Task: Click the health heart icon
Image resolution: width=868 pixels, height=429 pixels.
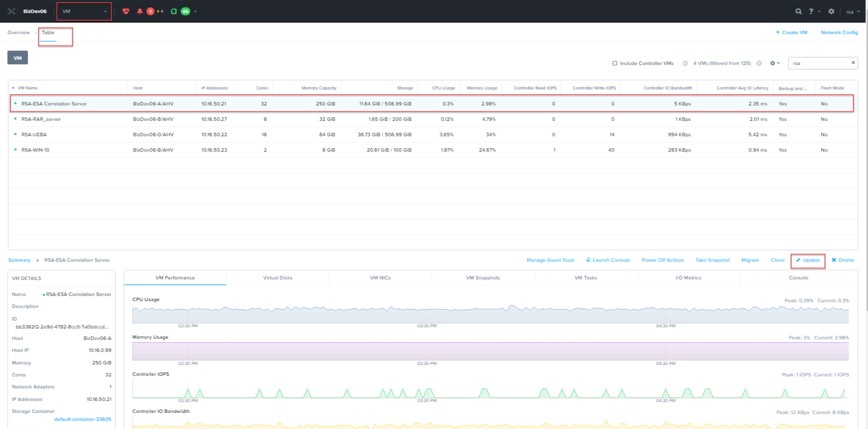Action: click(126, 11)
